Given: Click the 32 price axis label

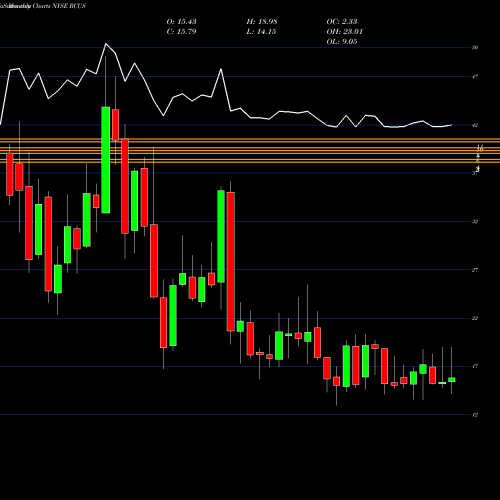Looking at the screenshot, I should coord(475,221).
